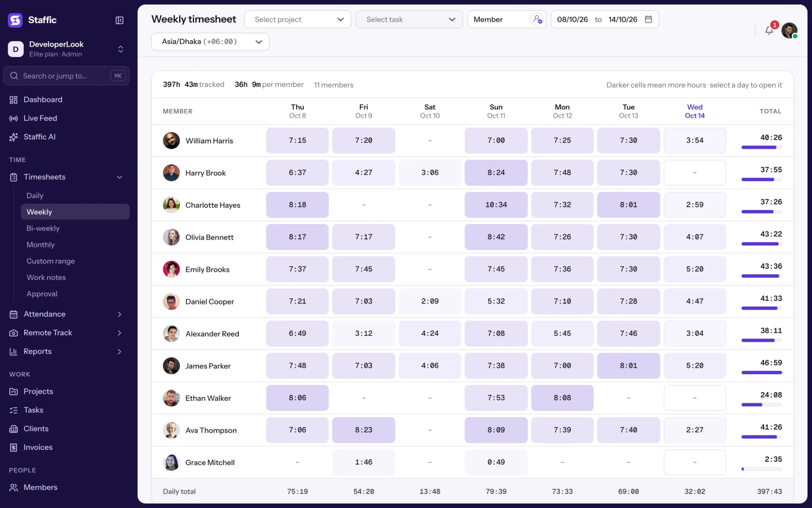The width and height of the screenshot is (812, 508).
Task: Open the Select project dropdown
Action: pyautogui.click(x=298, y=20)
